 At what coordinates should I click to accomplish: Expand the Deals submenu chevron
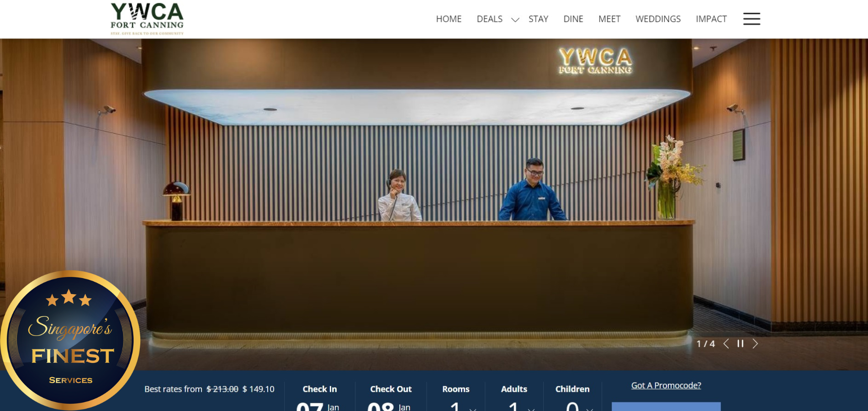tap(515, 20)
